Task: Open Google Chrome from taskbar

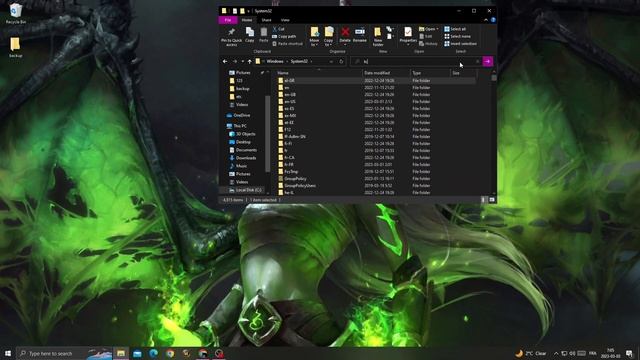Action: click(x=170, y=353)
